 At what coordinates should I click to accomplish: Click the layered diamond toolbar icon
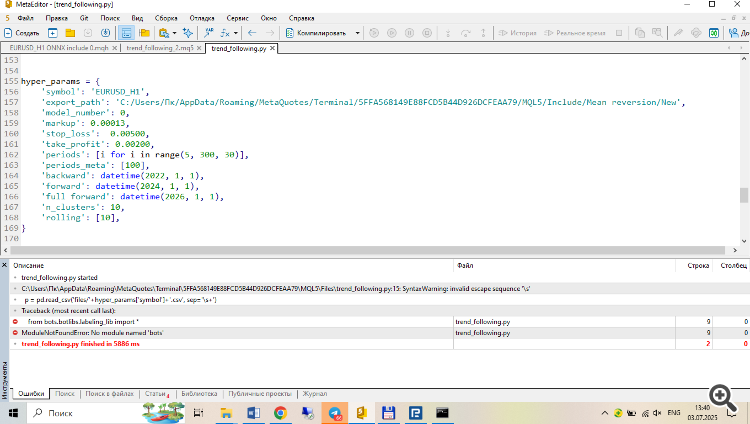696,33
